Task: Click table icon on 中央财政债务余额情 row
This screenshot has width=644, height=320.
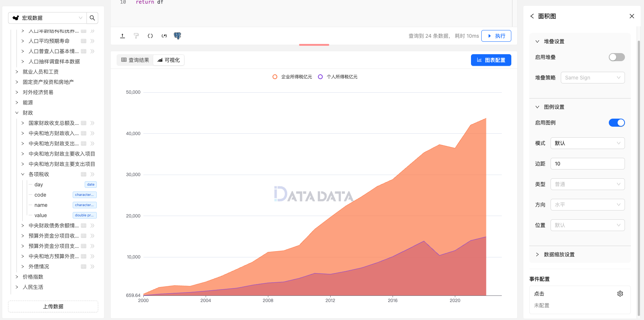Action: click(x=84, y=226)
